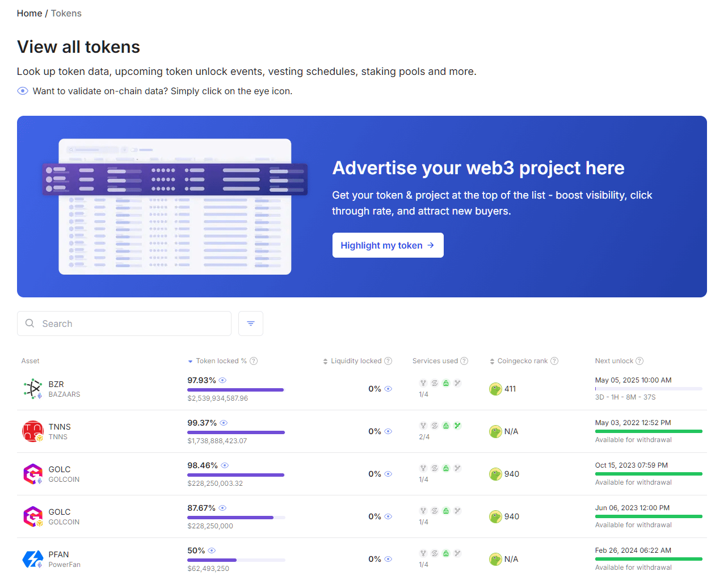Click the CoinGecko lizard icon in the BZR row
Screen dimensions: 728x580
point(495,389)
